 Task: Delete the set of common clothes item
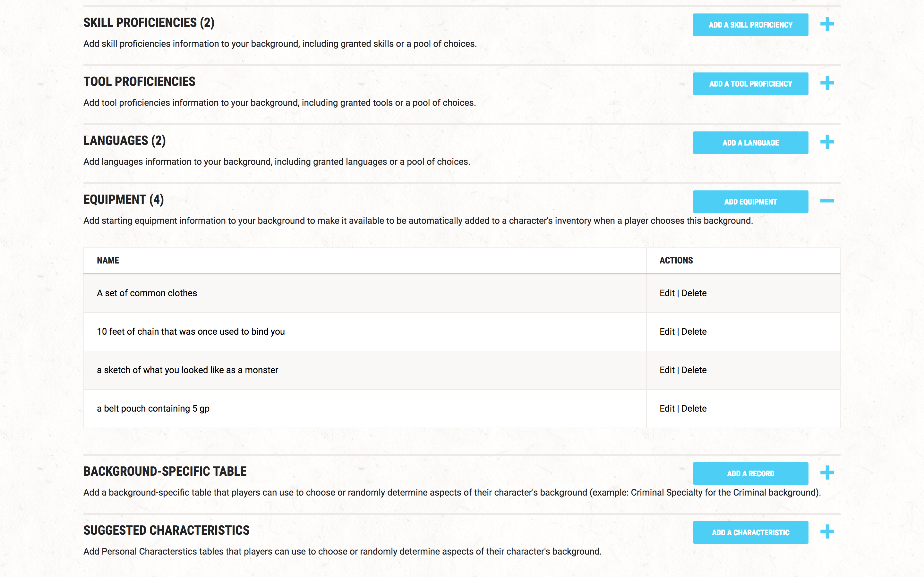694,293
